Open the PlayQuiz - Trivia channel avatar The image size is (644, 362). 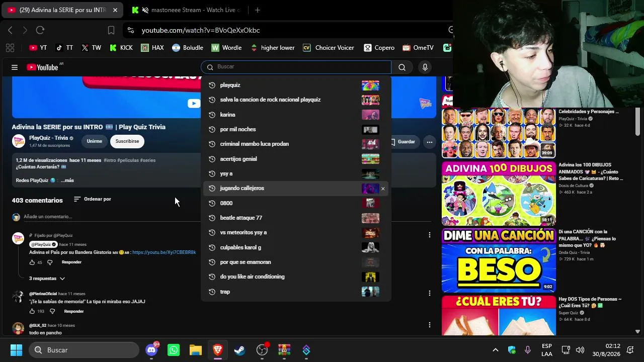coord(19,141)
